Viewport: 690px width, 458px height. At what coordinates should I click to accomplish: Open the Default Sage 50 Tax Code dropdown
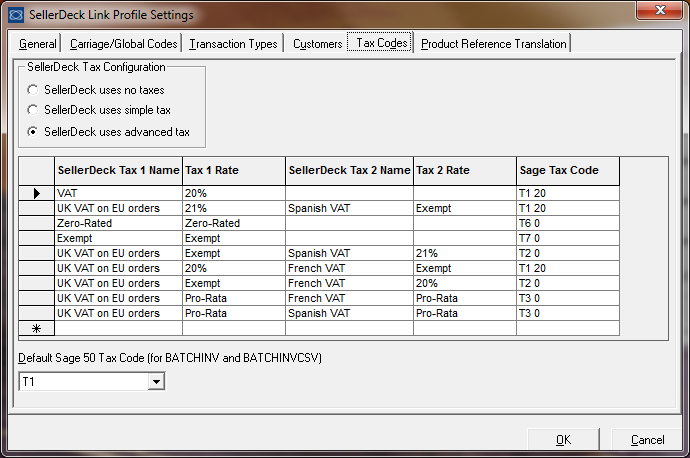[155, 381]
